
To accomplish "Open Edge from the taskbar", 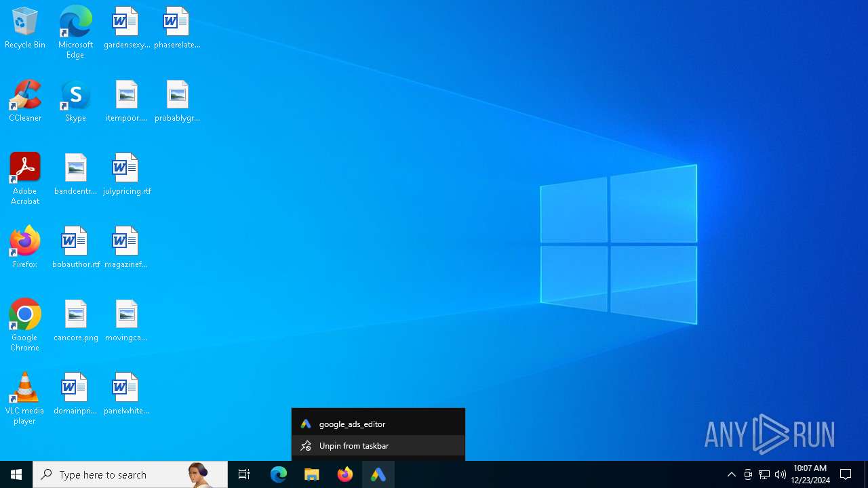I will pyautogui.click(x=279, y=474).
